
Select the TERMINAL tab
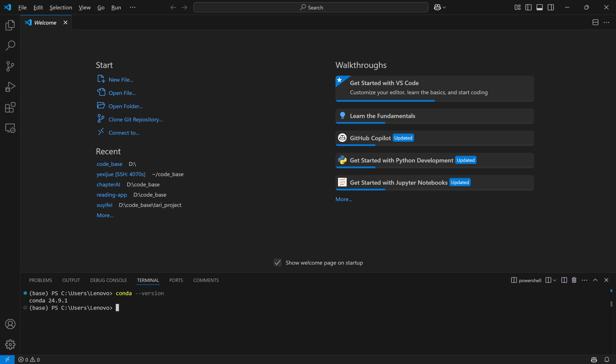point(148,280)
